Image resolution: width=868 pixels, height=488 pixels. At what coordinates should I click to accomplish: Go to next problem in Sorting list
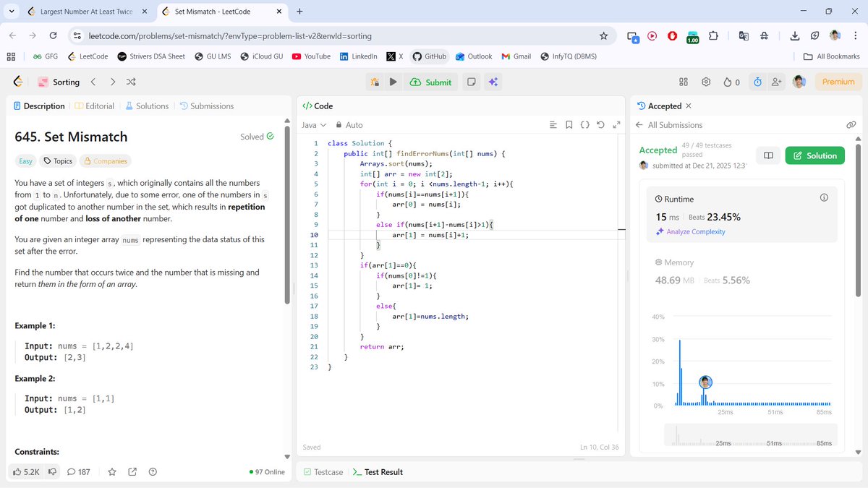point(112,82)
